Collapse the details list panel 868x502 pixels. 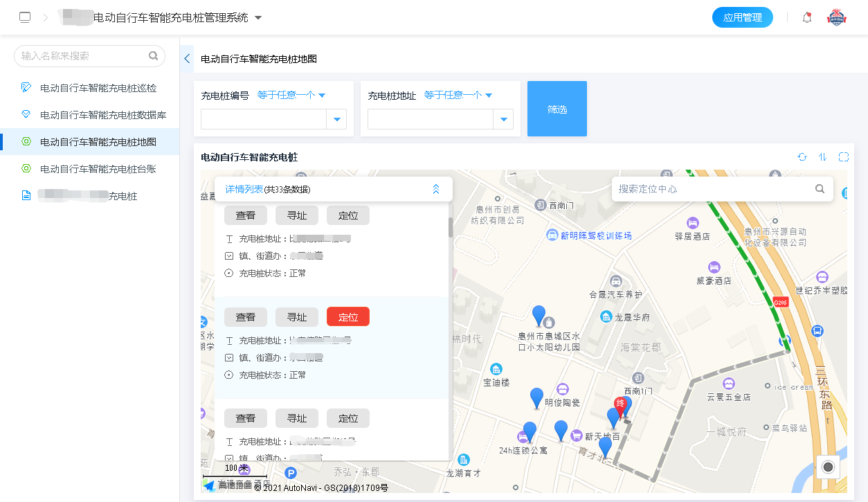click(435, 189)
